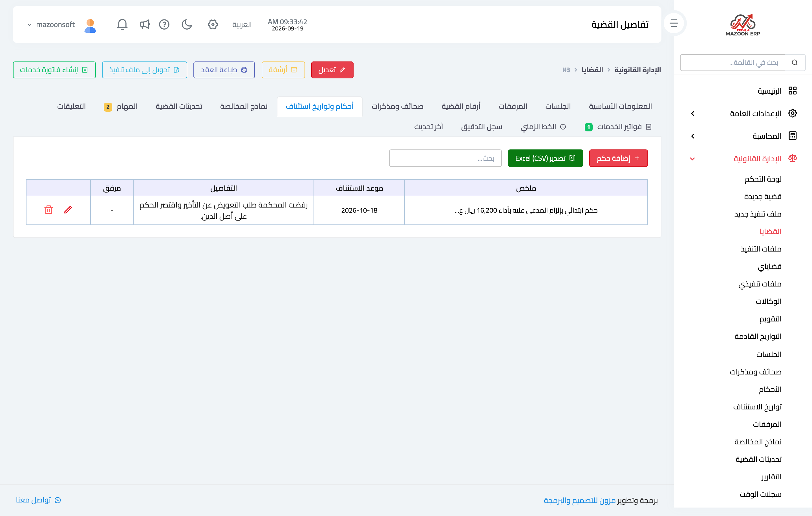
Task: Expand the mazoonsoft user dropdown
Action: coord(51,25)
